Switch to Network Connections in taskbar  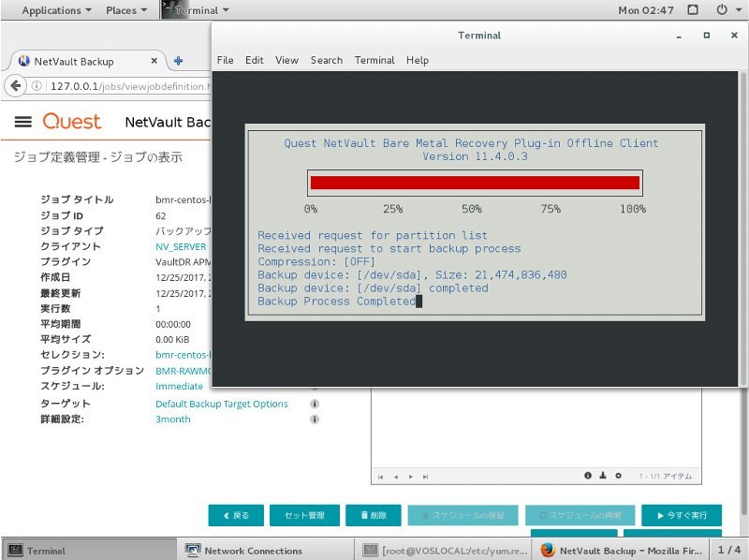[x=266, y=551]
